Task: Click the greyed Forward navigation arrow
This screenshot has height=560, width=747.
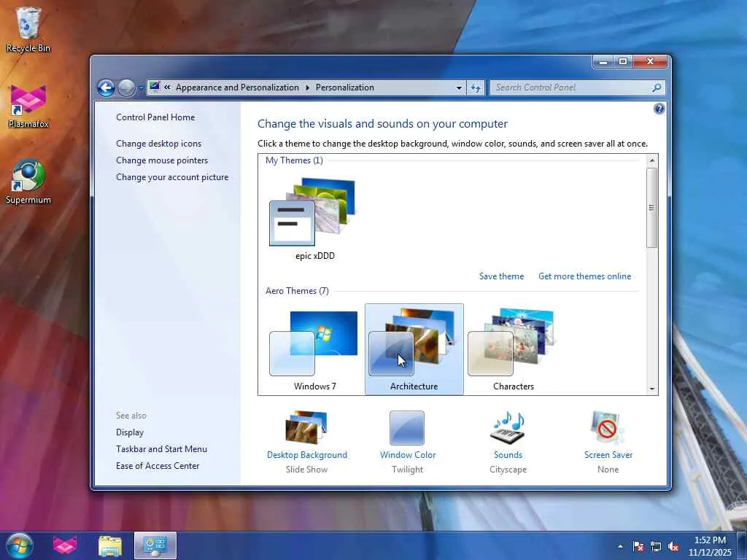Action: coord(126,87)
